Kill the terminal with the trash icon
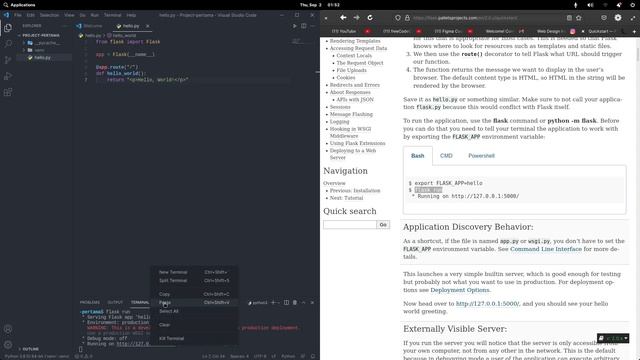640x360 pixels. click(x=295, y=302)
